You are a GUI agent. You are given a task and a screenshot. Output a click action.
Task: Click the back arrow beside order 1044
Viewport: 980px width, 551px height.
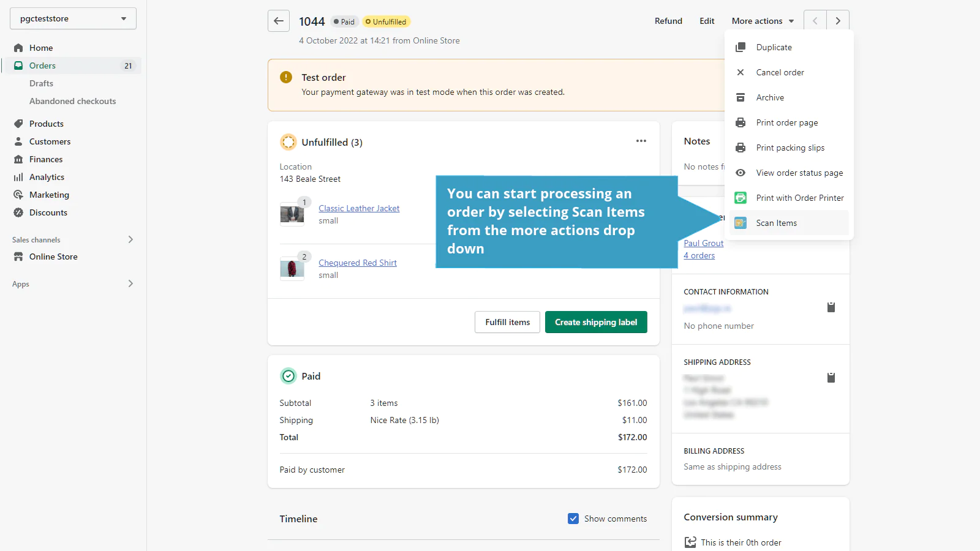[279, 21]
